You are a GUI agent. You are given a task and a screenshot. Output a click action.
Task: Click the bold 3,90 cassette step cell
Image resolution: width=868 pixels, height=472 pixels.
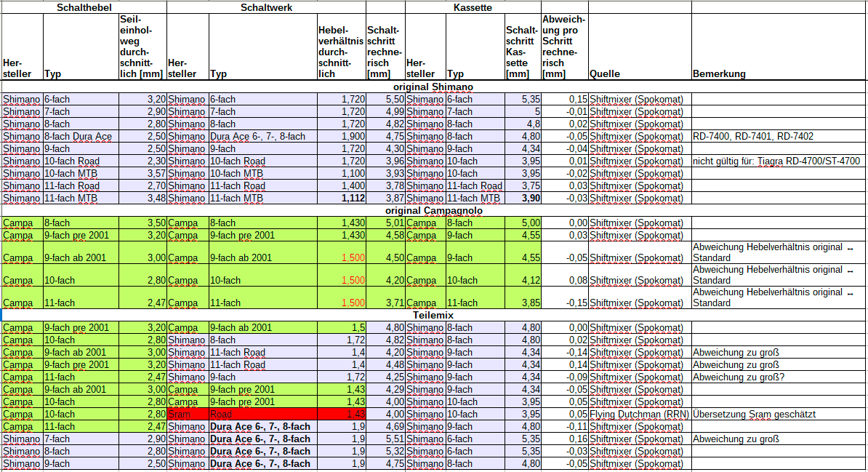523,198
